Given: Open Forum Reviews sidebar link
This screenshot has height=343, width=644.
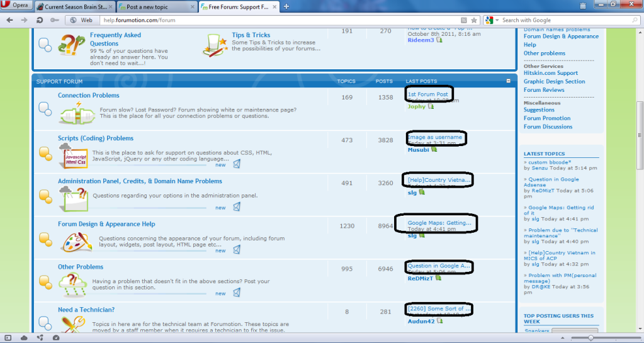Looking at the screenshot, I should click(544, 90).
